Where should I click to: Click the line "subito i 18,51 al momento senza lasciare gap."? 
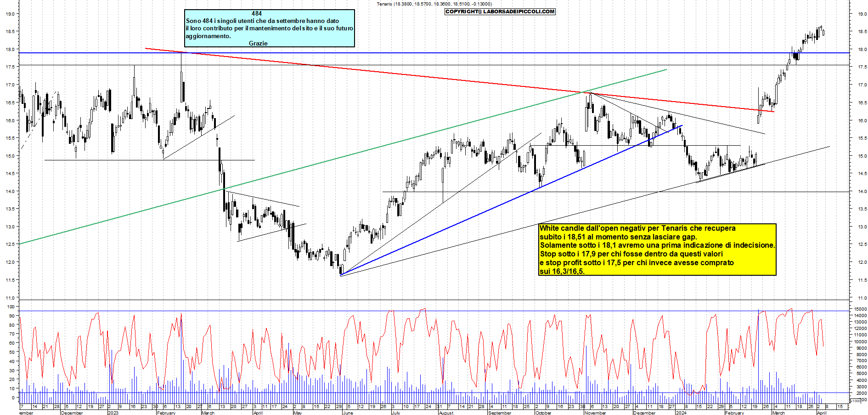618,237
